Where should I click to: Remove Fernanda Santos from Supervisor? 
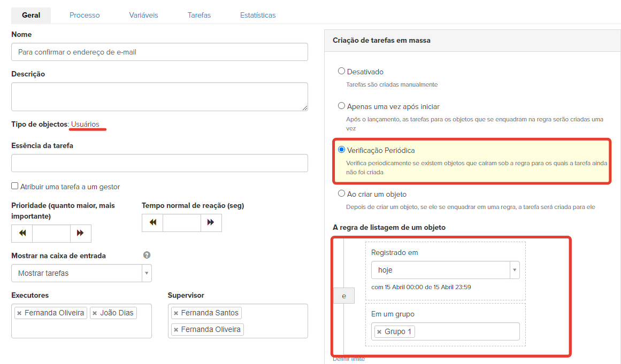coord(176,313)
